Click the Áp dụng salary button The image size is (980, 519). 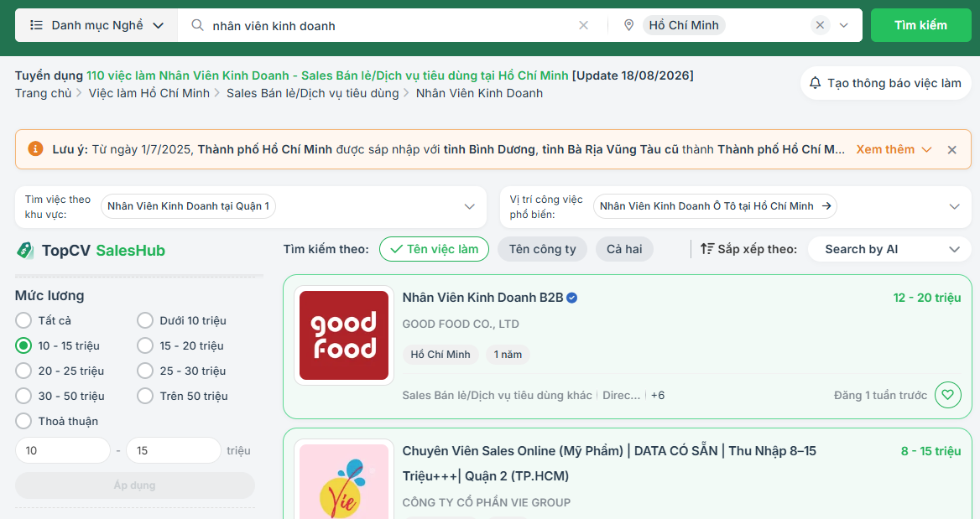coord(135,485)
